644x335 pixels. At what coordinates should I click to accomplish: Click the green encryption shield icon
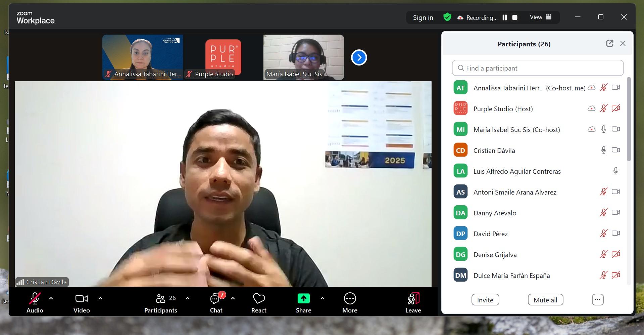pyautogui.click(x=447, y=17)
